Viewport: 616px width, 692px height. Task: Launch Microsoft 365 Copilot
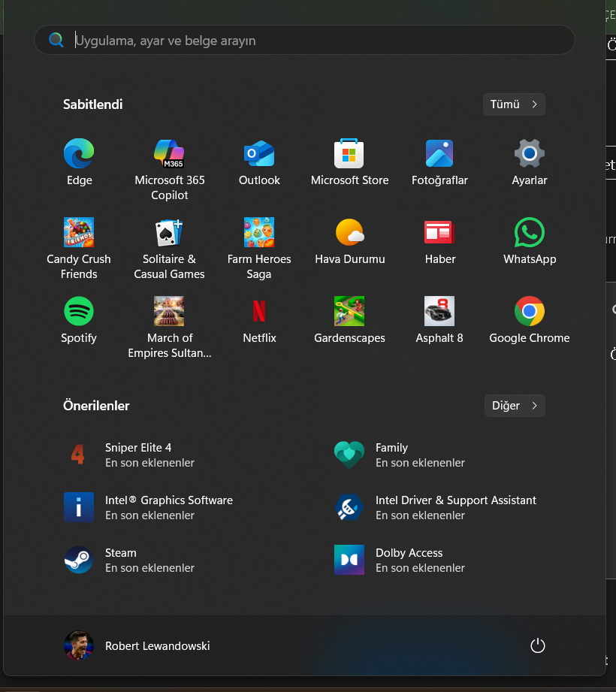pos(170,169)
